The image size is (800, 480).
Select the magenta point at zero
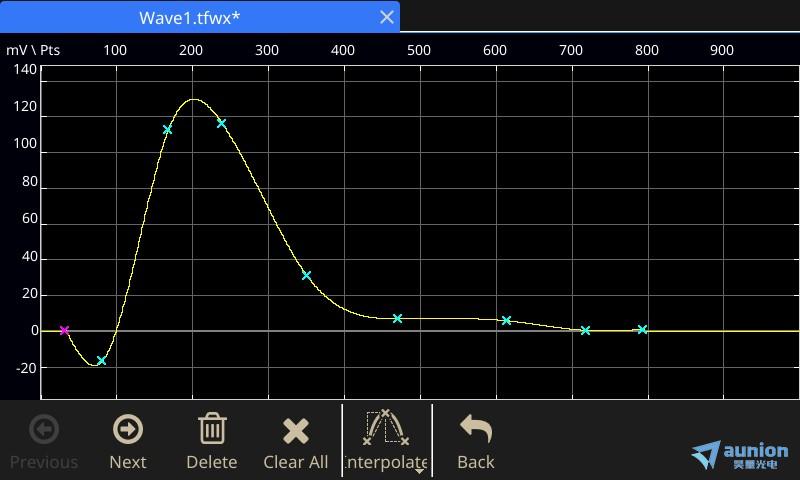click(64, 331)
